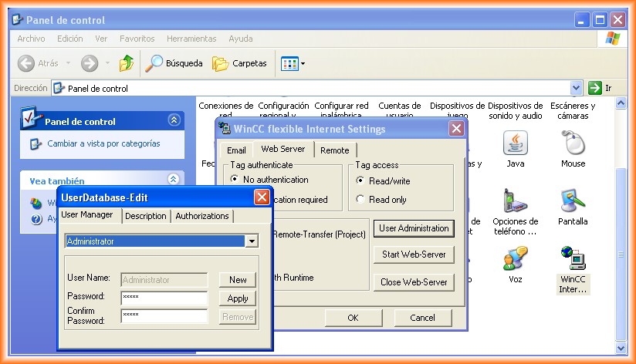
Task: Open the address bar dropdown arrow
Action: (x=576, y=88)
